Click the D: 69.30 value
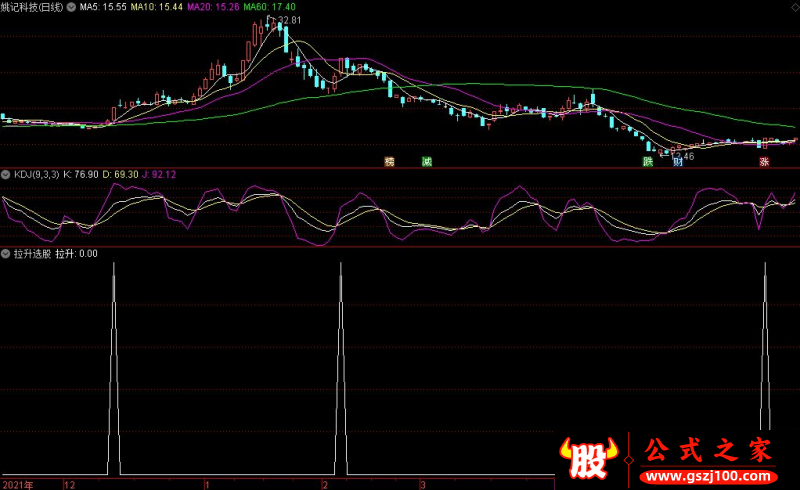This screenshot has height=490, width=800. [x=120, y=175]
